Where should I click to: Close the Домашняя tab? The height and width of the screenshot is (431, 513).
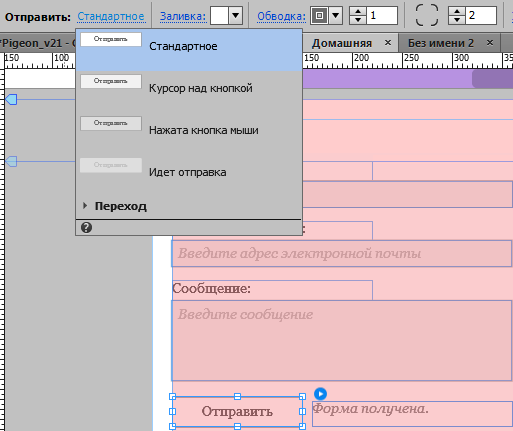point(388,43)
